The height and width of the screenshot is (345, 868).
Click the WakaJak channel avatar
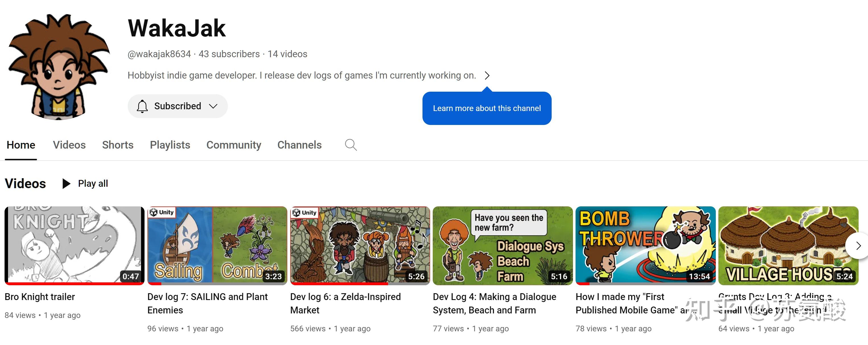tap(59, 67)
